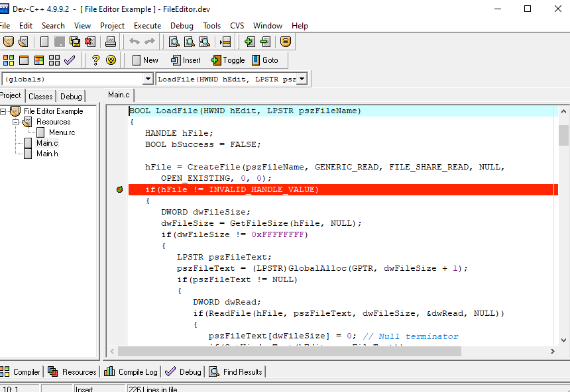
Task: Select the Project tab in the side panel
Action: tap(11, 95)
